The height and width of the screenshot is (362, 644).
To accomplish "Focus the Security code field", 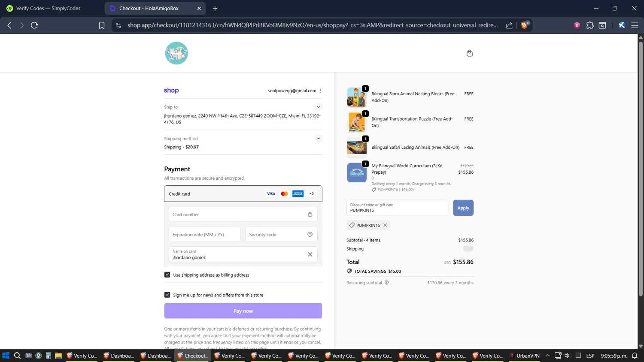I will click(281, 235).
